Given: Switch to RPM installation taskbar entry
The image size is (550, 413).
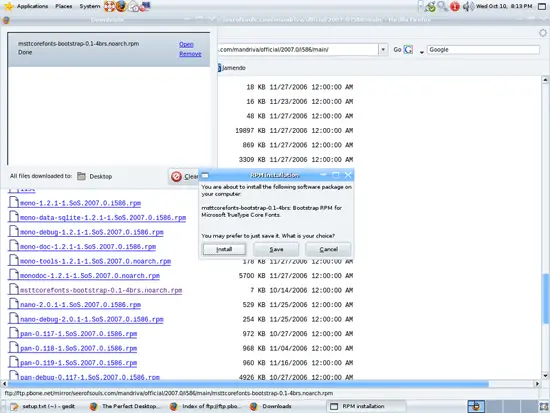Looking at the screenshot, I should pyautogui.click(x=366, y=406).
